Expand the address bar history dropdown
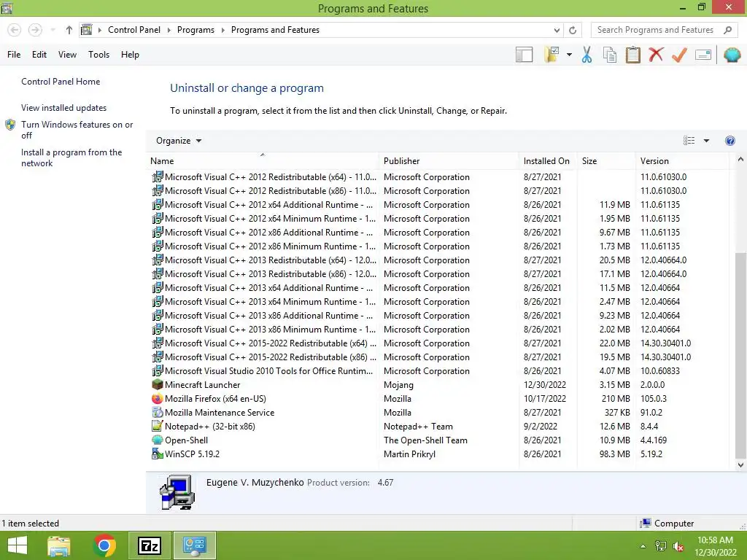This screenshot has width=747, height=560. pos(557,30)
